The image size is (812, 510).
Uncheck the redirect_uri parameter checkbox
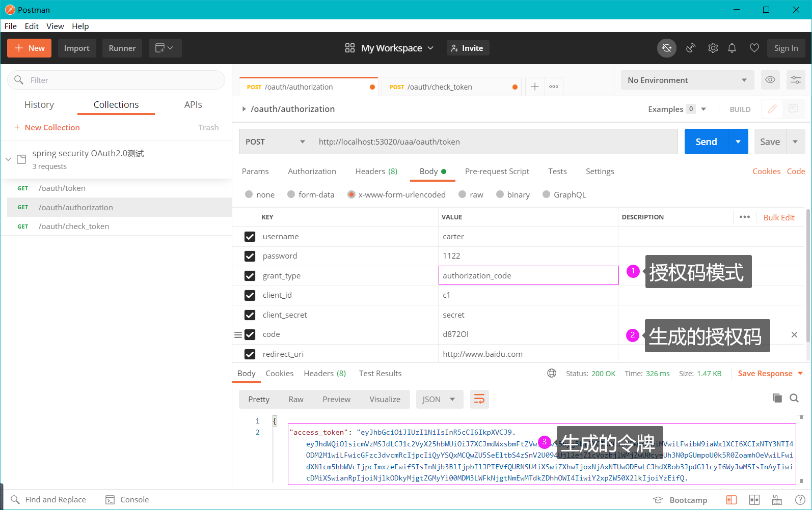(x=250, y=354)
